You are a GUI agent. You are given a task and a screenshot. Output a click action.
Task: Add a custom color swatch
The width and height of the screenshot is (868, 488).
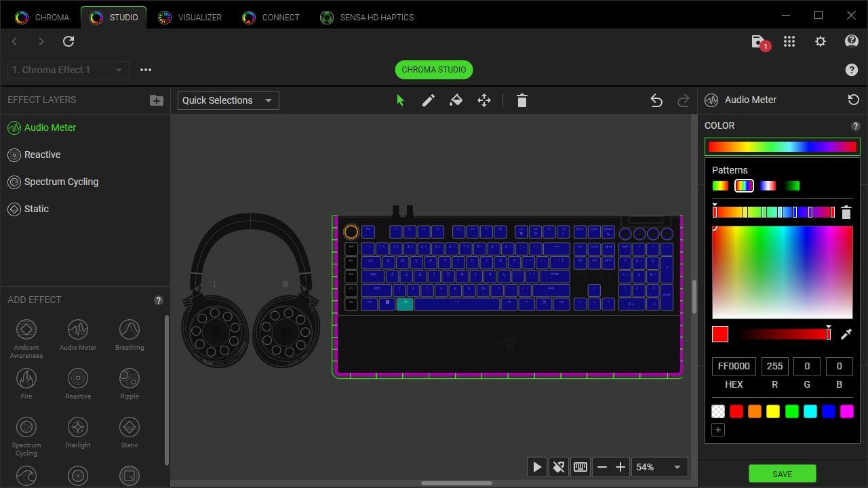(718, 430)
